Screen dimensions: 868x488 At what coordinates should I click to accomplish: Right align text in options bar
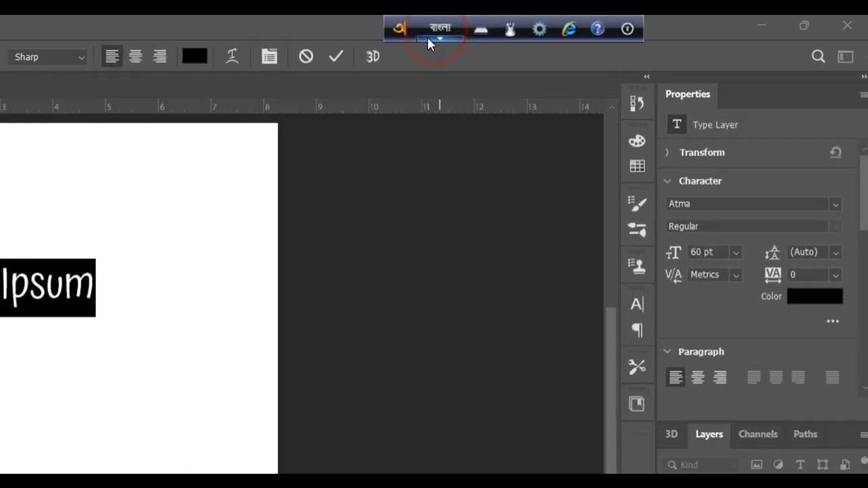[159, 57]
